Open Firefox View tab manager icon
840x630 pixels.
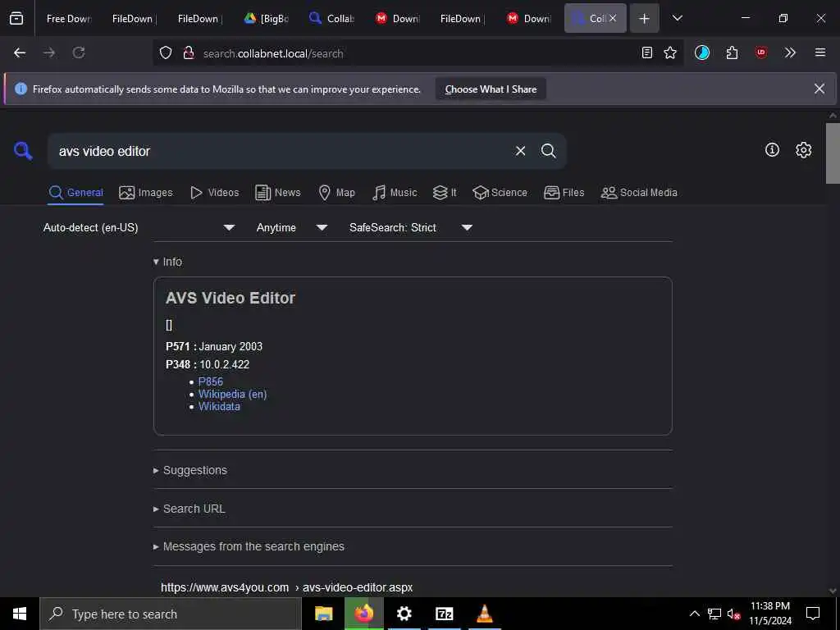tap(16, 18)
